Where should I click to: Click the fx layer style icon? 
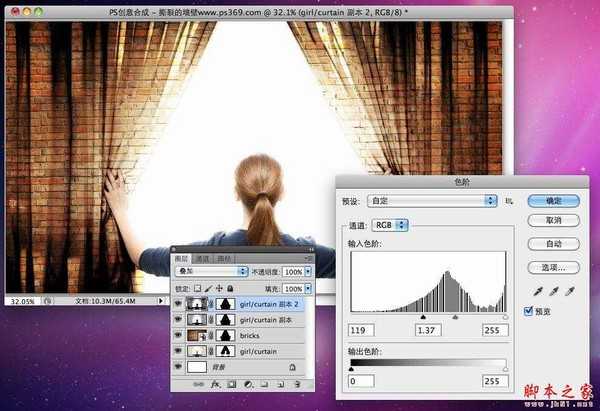pyautogui.click(x=214, y=384)
